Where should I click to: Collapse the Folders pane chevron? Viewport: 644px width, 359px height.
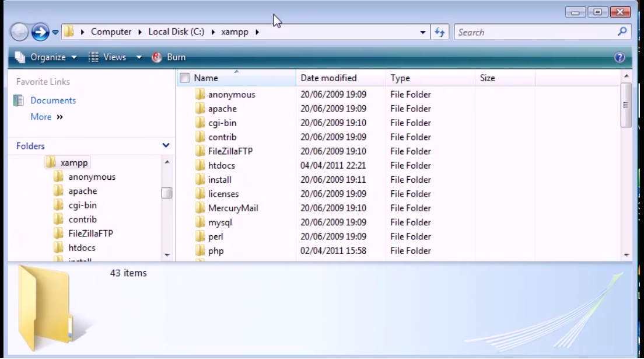(x=165, y=145)
